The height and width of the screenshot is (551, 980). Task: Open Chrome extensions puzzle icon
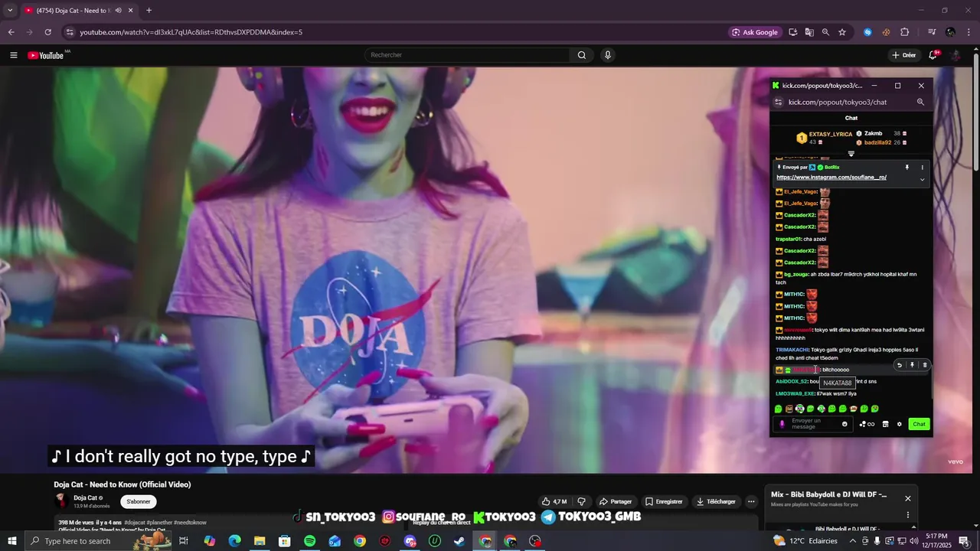coord(904,32)
